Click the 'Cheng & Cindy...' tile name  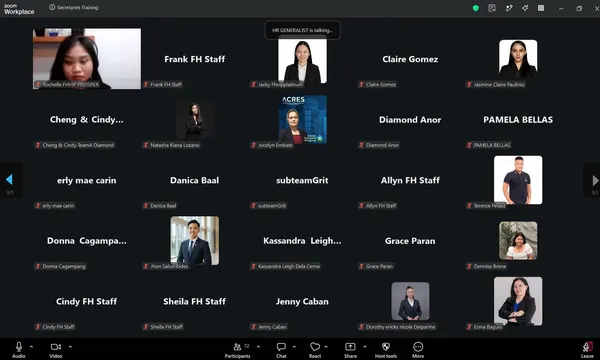click(86, 119)
